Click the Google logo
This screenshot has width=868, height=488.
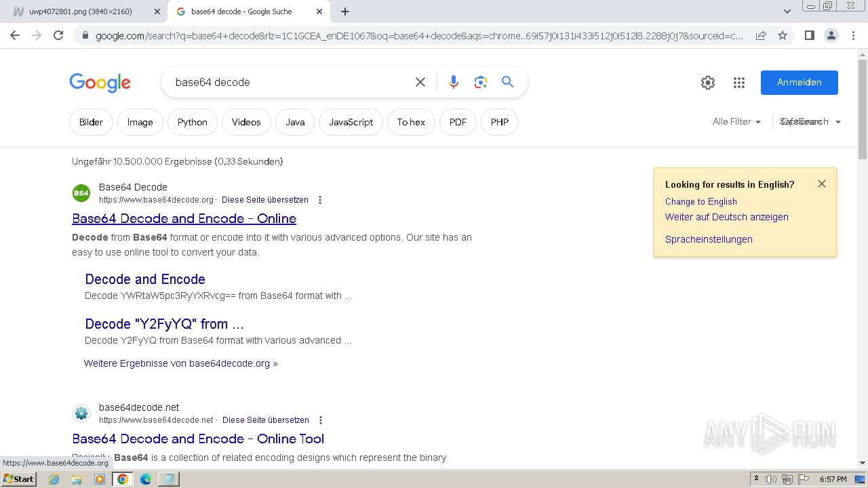point(100,83)
